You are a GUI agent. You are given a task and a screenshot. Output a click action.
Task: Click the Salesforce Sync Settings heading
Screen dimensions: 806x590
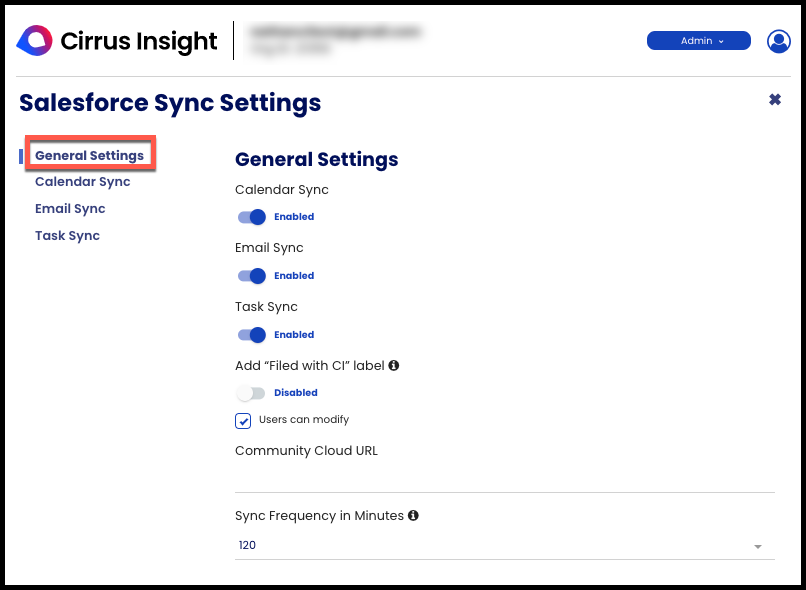coord(170,103)
